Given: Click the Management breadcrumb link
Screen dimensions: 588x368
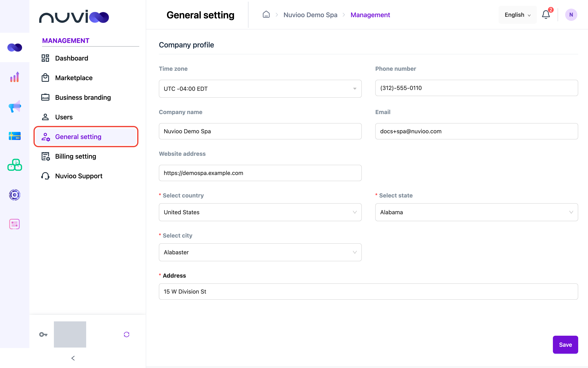Looking at the screenshot, I should tap(370, 15).
